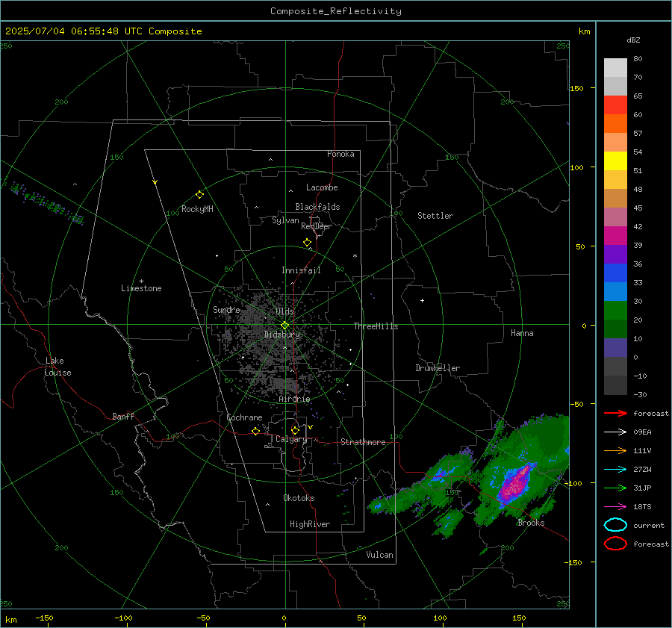
Task: Click the Olds map label
Action: (284, 311)
